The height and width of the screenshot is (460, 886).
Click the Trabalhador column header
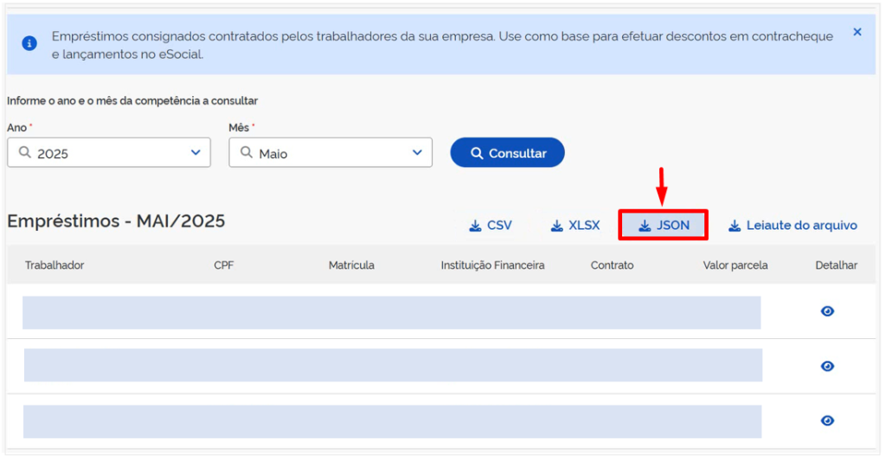pos(54,265)
